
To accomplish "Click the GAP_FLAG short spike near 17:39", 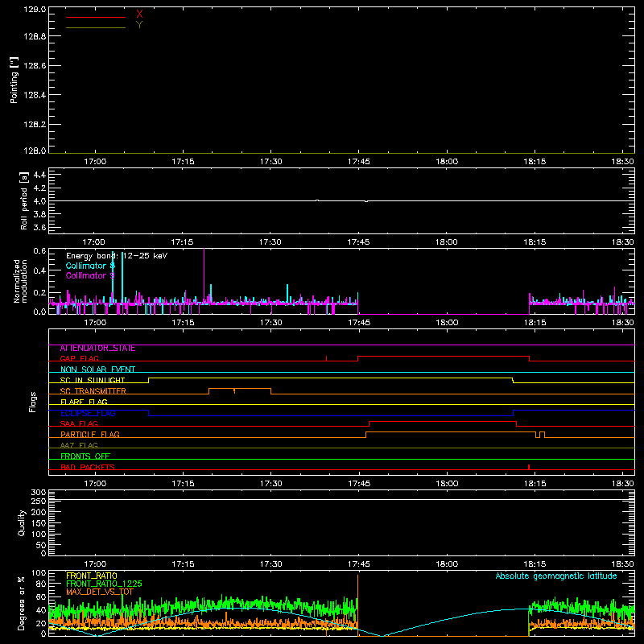I will click(x=327, y=358).
